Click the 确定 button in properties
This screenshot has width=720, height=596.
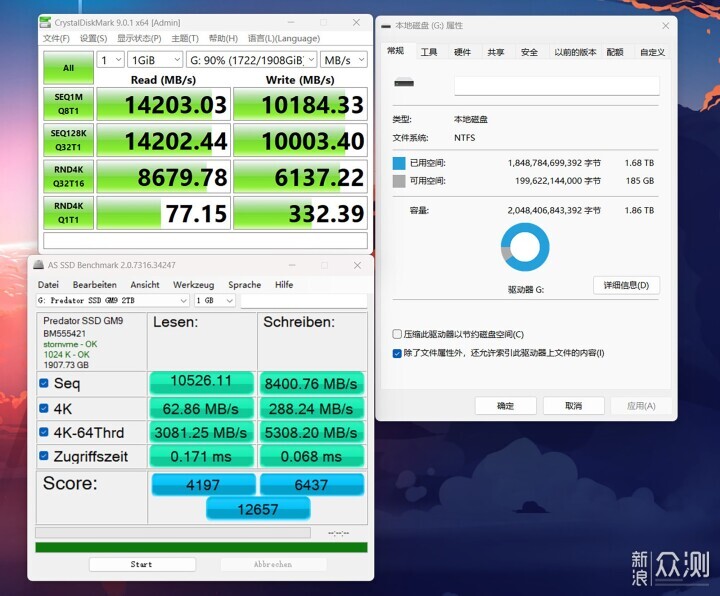pos(506,406)
